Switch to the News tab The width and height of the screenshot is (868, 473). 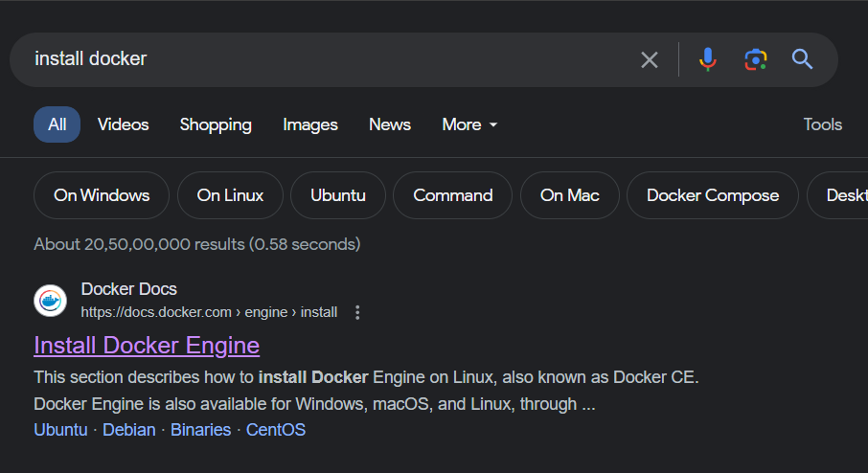390,124
